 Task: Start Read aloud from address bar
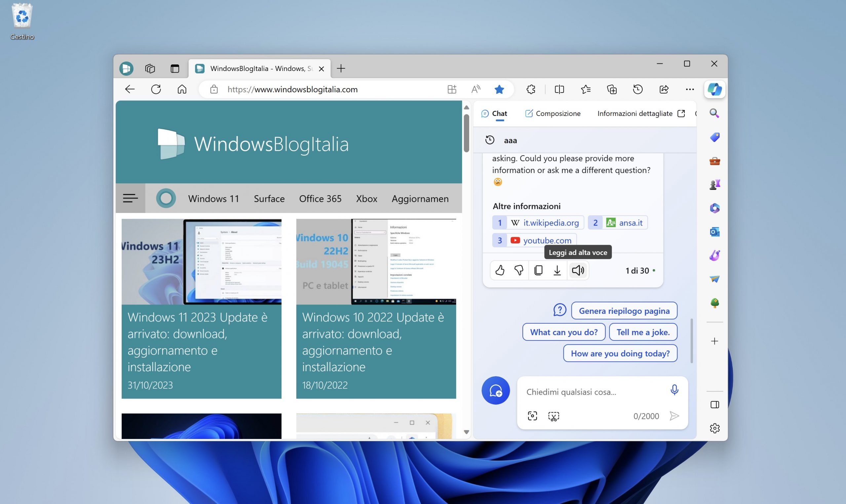tap(476, 89)
